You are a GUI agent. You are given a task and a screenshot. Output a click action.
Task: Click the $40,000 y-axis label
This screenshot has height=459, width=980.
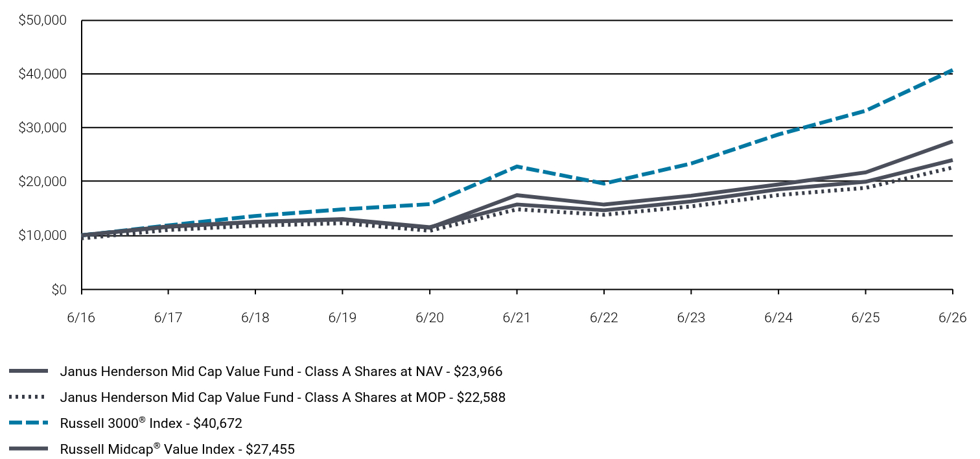[43, 74]
